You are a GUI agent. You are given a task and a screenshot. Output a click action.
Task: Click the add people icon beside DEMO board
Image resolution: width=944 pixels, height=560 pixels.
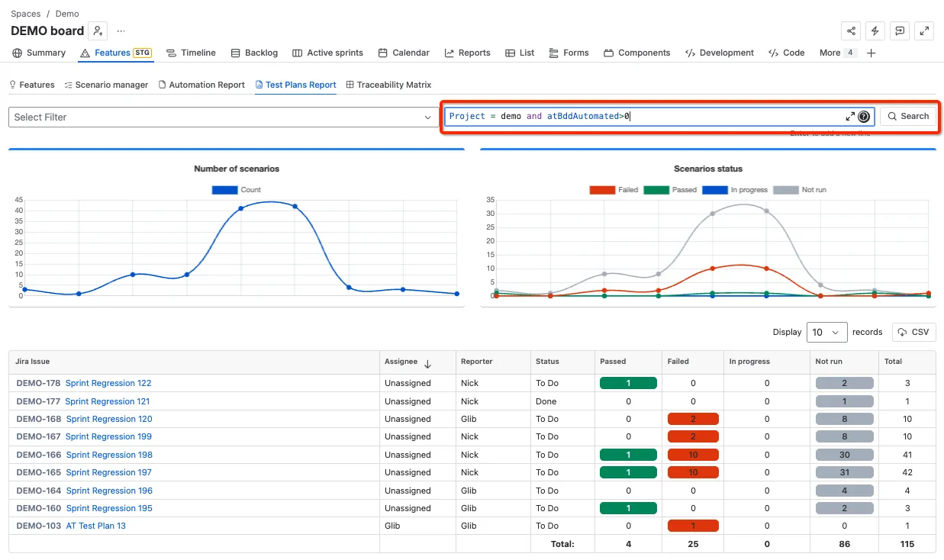tap(98, 31)
